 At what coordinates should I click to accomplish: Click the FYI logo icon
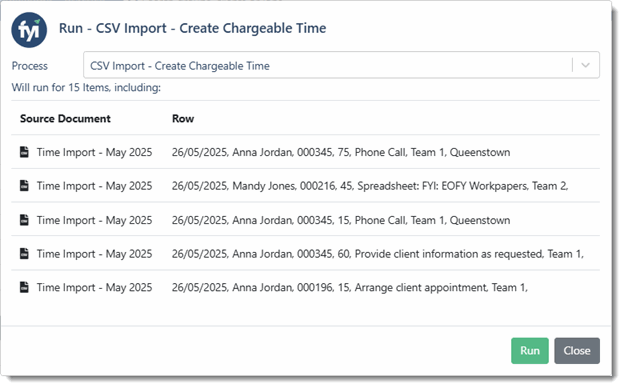pyautogui.click(x=29, y=30)
